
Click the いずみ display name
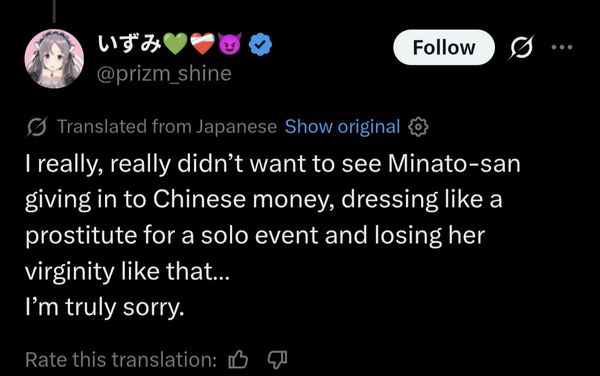click(x=129, y=44)
